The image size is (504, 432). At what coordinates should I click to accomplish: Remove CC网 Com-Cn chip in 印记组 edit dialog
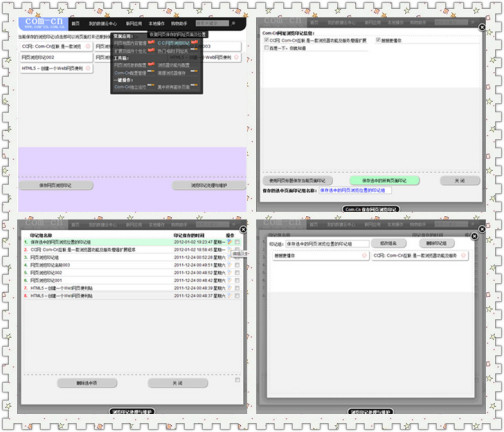[x=463, y=256]
